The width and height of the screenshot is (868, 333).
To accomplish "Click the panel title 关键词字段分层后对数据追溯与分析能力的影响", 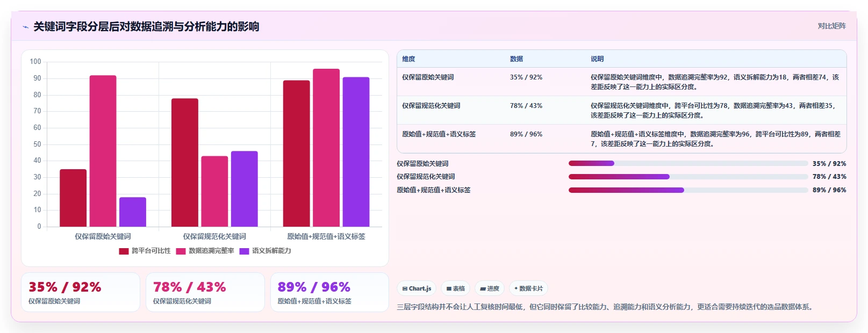I will point(146,26).
